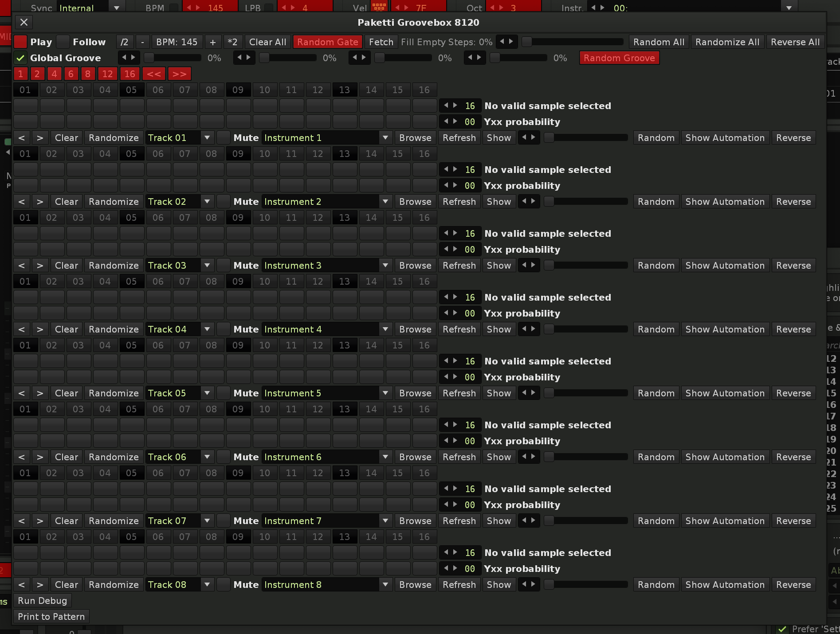
Task: Uncheck the Global Groove checkbox
Action: 20,58
